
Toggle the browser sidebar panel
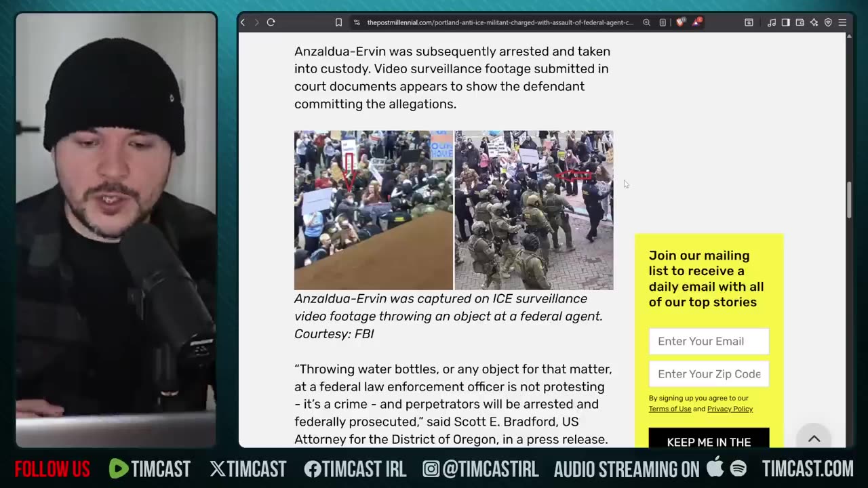click(785, 22)
